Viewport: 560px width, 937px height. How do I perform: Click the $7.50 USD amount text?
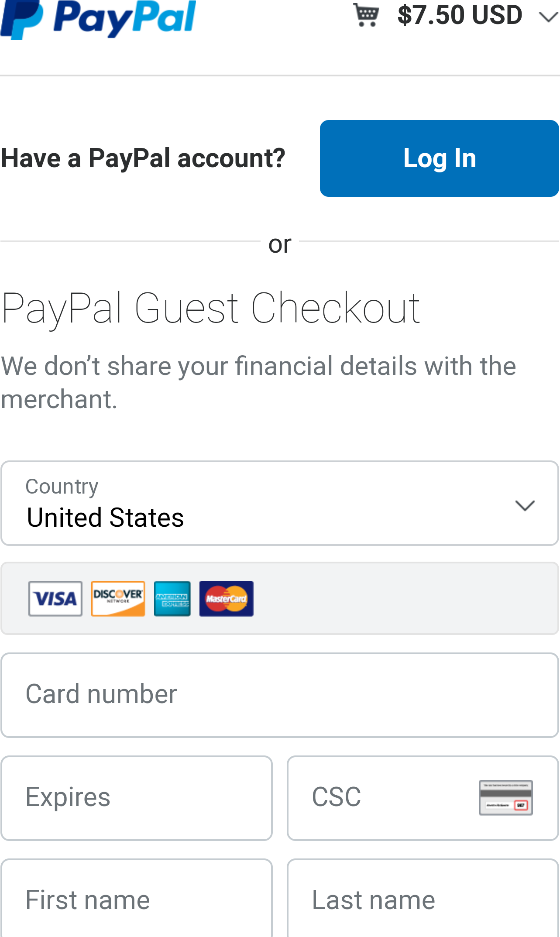coord(460,15)
